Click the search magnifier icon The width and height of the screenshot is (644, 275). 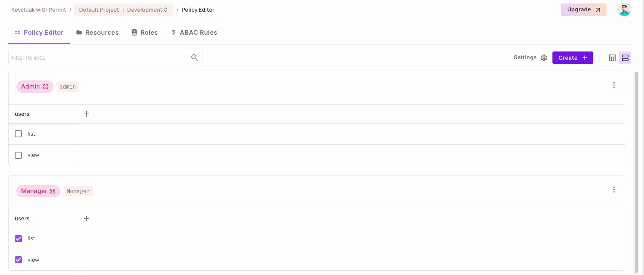tap(194, 58)
